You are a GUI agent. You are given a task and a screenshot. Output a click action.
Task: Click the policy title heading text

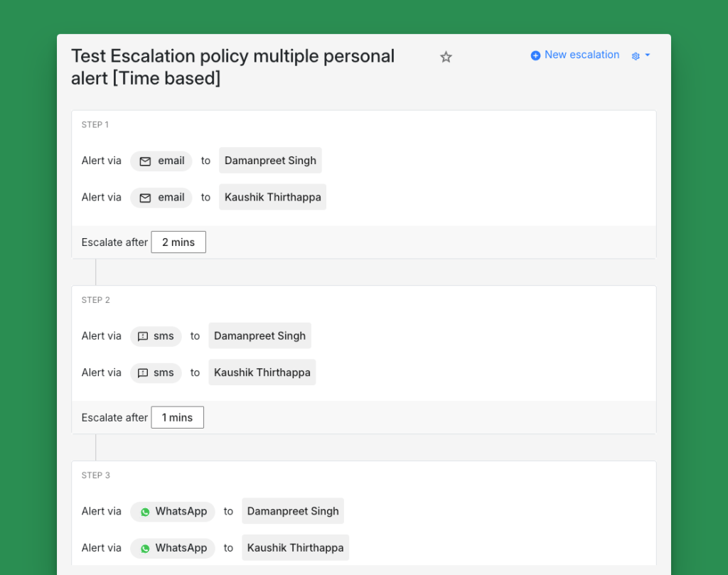coord(232,67)
